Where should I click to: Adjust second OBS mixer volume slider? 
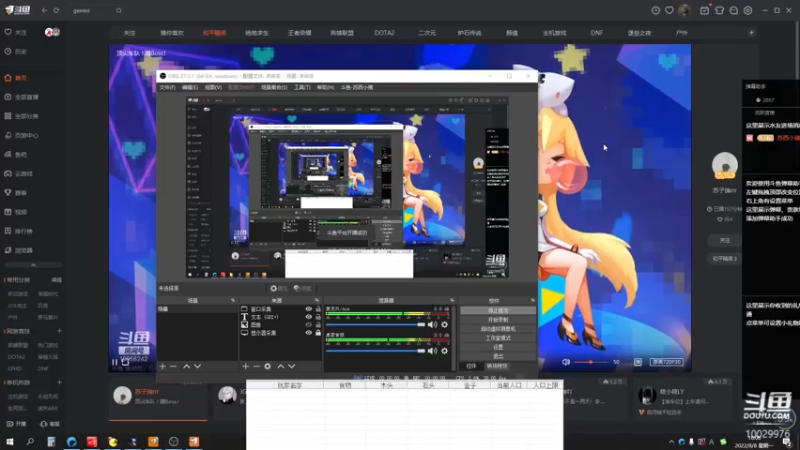pos(375,351)
